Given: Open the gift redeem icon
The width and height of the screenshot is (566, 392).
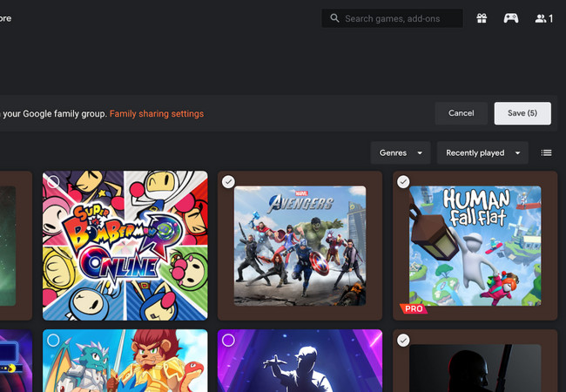Looking at the screenshot, I should click(x=482, y=18).
